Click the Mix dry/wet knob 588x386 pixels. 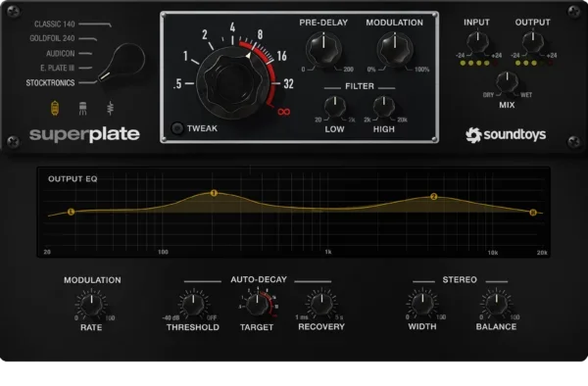pos(507,82)
